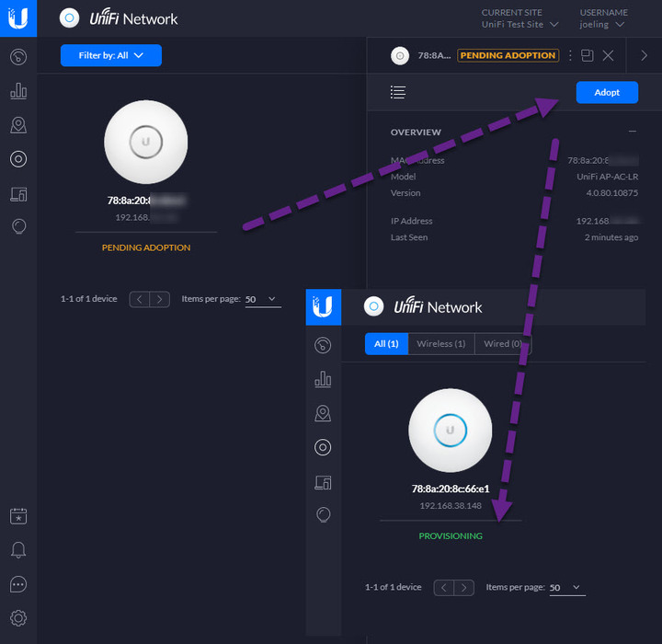Screen dimensions: 662x644
Task: Click the '2 minutes ago' last seen value
Action: click(611, 237)
